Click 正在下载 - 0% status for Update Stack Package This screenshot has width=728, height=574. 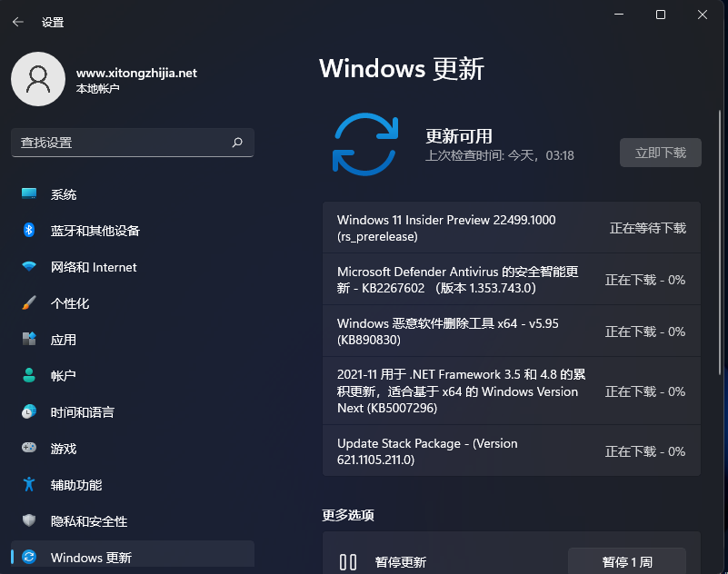point(645,451)
